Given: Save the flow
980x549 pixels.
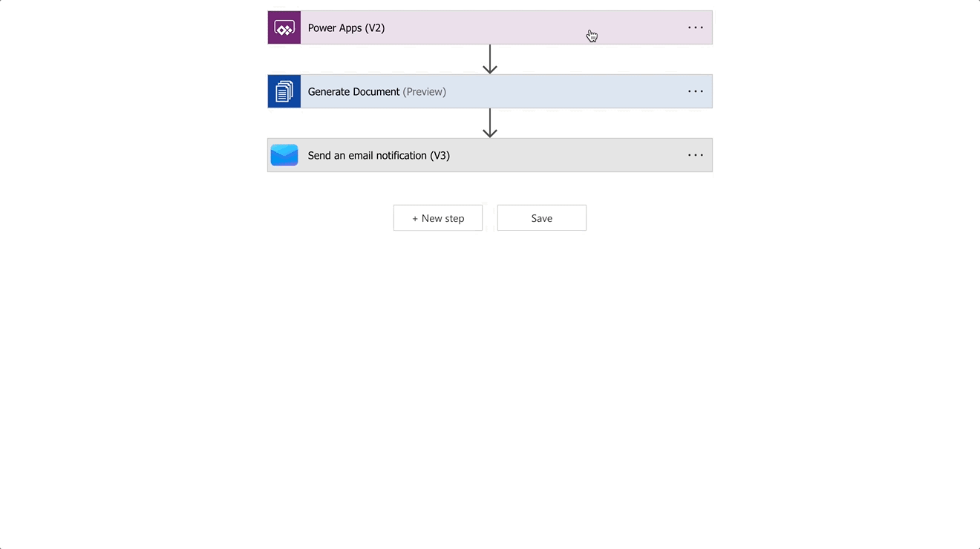Looking at the screenshot, I should (x=541, y=217).
